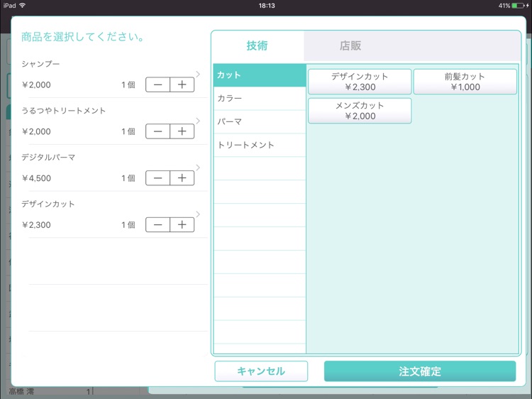Screen dimensions: 532x399
Task: Tap the Wi-Fi status icon
Action: pos(23,6)
